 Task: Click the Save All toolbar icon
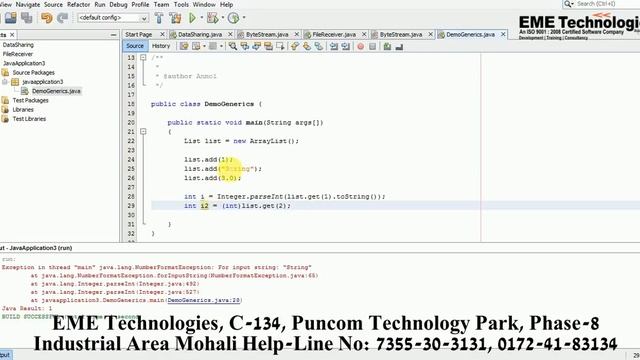(27, 18)
